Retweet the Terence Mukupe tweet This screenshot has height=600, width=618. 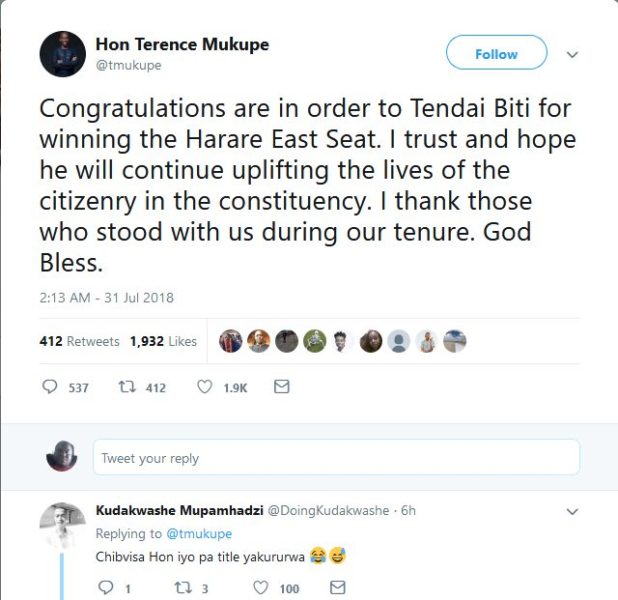click(x=127, y=387)
